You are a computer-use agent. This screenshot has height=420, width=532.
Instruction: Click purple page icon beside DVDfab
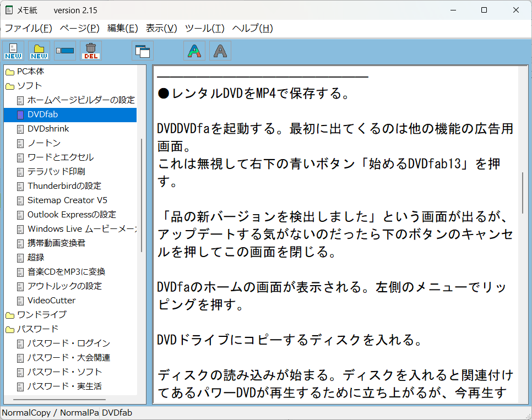tap(20, 114)
